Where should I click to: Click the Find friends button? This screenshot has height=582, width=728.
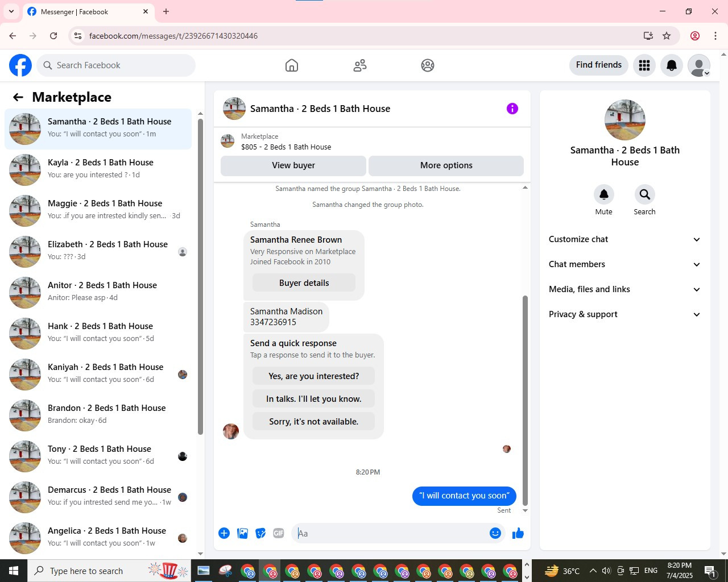599,65
